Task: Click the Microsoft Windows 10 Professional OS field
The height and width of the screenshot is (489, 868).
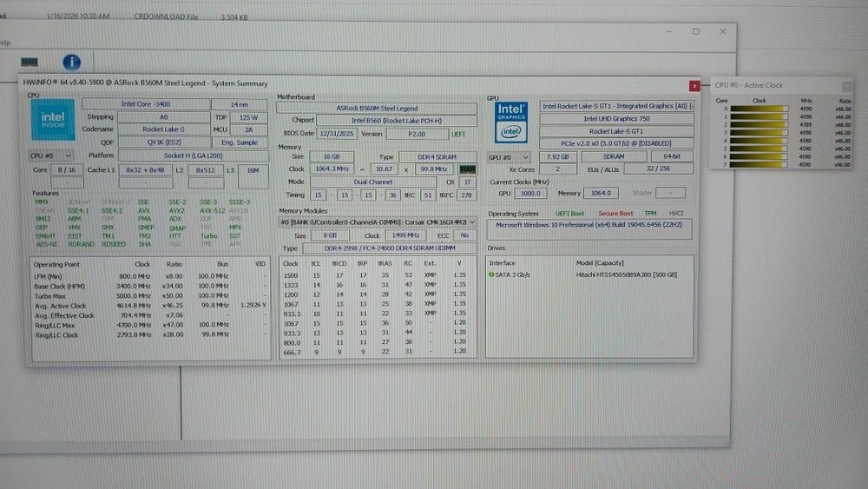Action: (x=589, y=228)
